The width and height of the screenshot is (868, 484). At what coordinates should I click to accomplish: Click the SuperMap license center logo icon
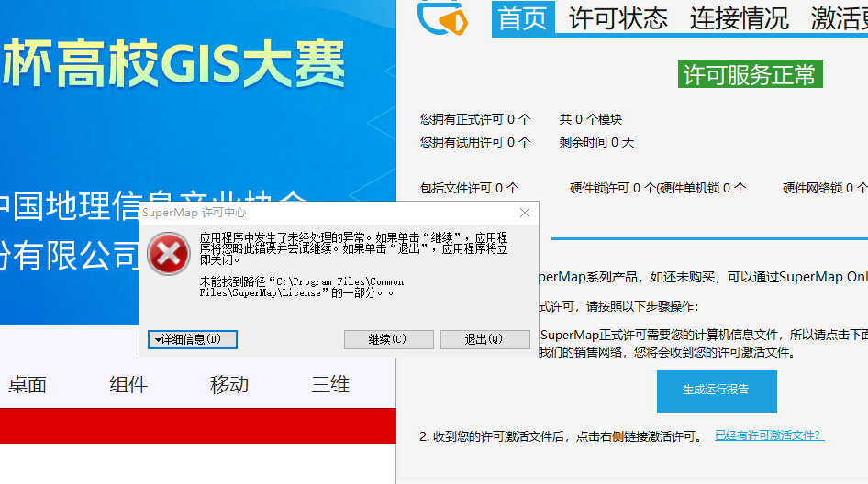point(442,17)
